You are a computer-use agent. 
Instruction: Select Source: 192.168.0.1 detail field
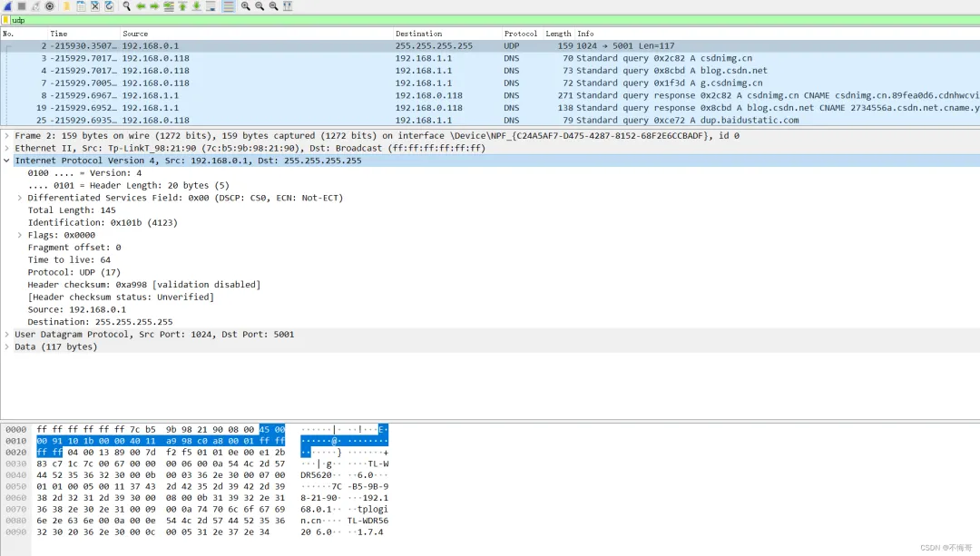[77, 310]
